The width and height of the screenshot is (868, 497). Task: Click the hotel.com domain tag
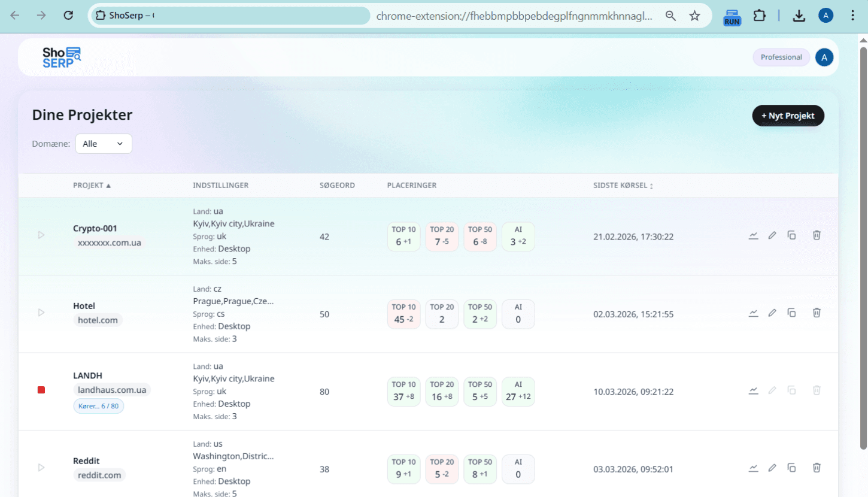pyautogui.click(x=98, y=320)
